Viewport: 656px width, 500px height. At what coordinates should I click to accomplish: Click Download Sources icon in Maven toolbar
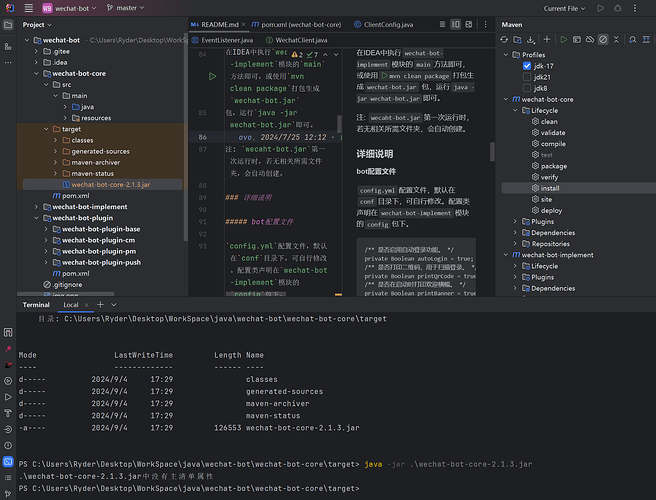(x=531, y=39)
